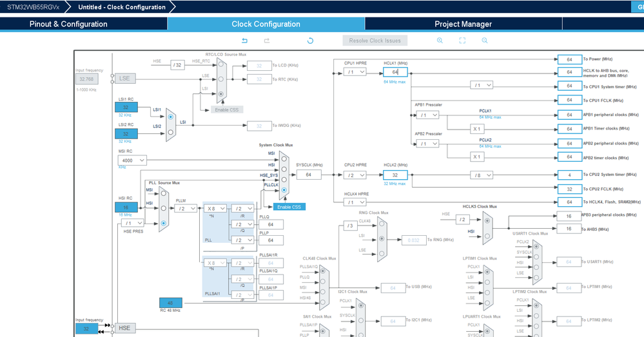
Task: Select HSI in the System Clock Mux
Action: [284, 169]
